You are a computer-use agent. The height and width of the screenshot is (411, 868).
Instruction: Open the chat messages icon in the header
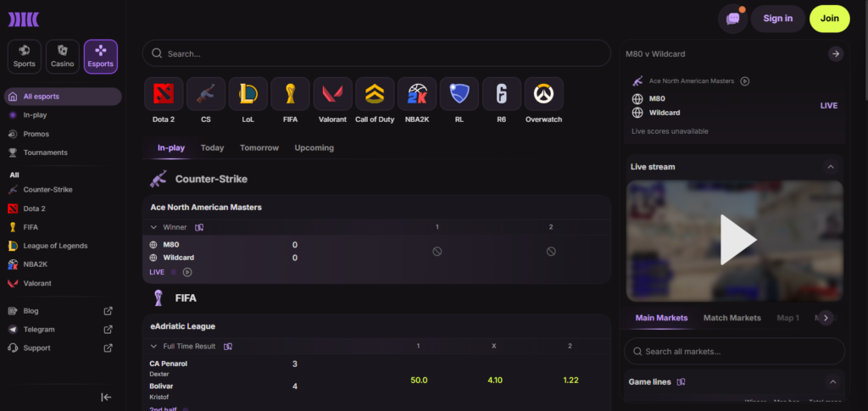coord(732,19)
